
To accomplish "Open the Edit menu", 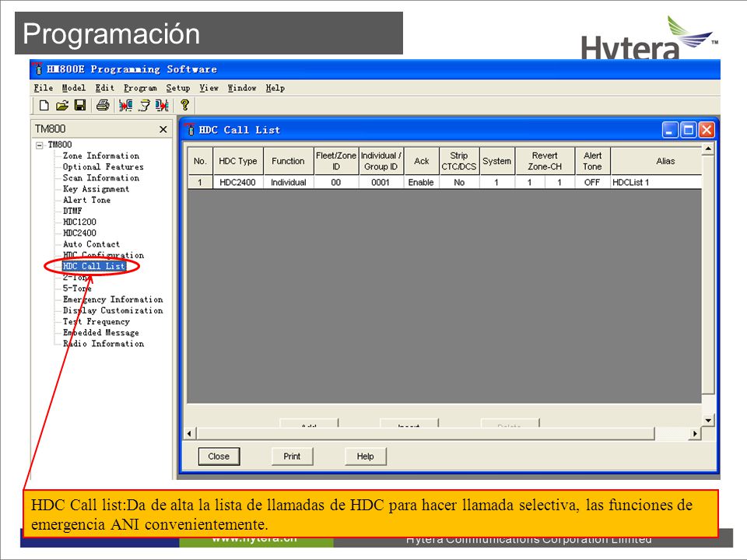I will (104, 88).
